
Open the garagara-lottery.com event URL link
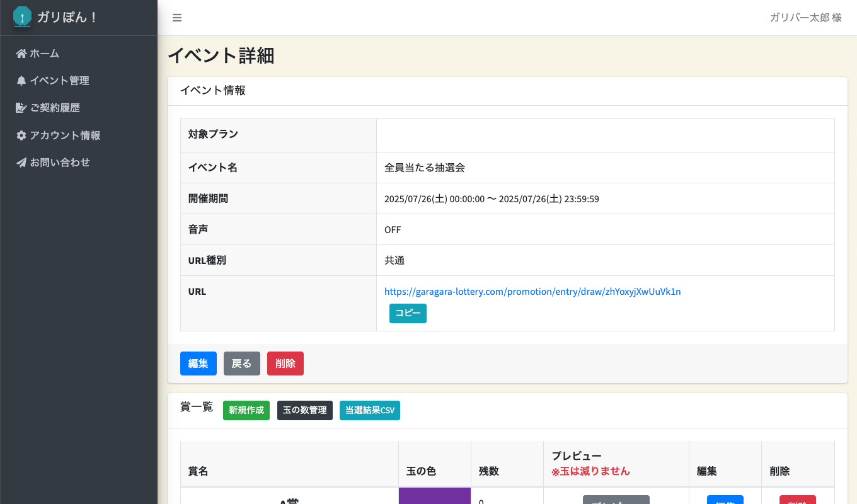point(532,292)
